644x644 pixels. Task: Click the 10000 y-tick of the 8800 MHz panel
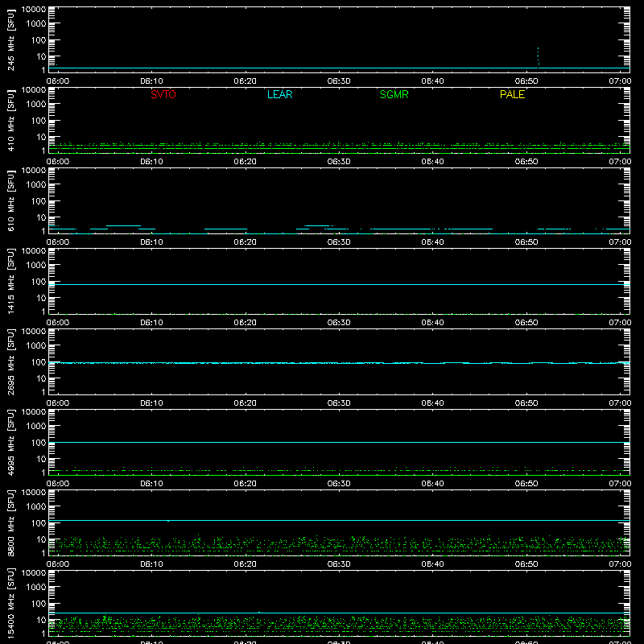tap(34, 492)
